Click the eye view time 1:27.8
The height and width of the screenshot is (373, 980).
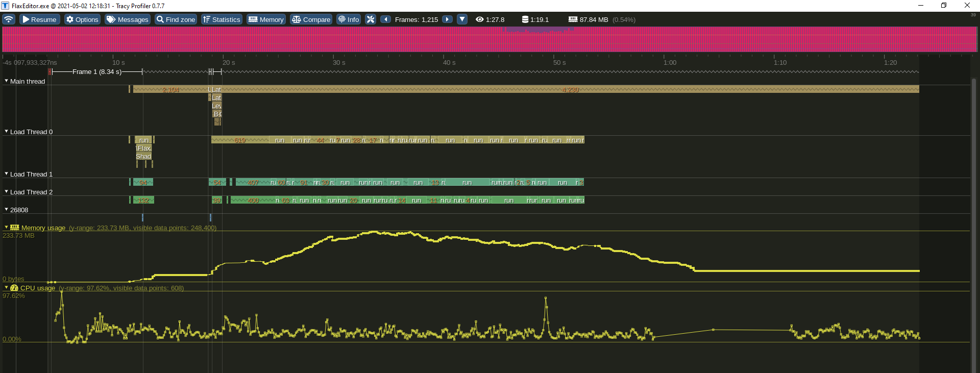tap(490, 19)
